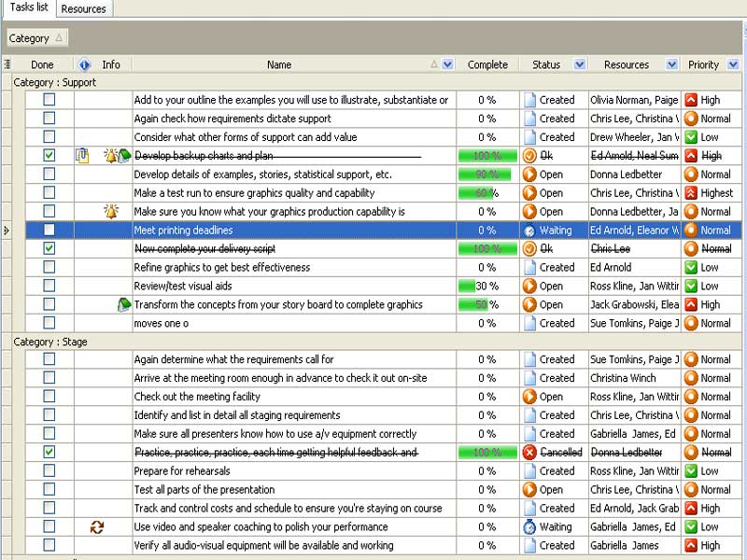Uncheck Done box for 'Now complete your delivery script'

pyautogui.click(x=49, y=249)
